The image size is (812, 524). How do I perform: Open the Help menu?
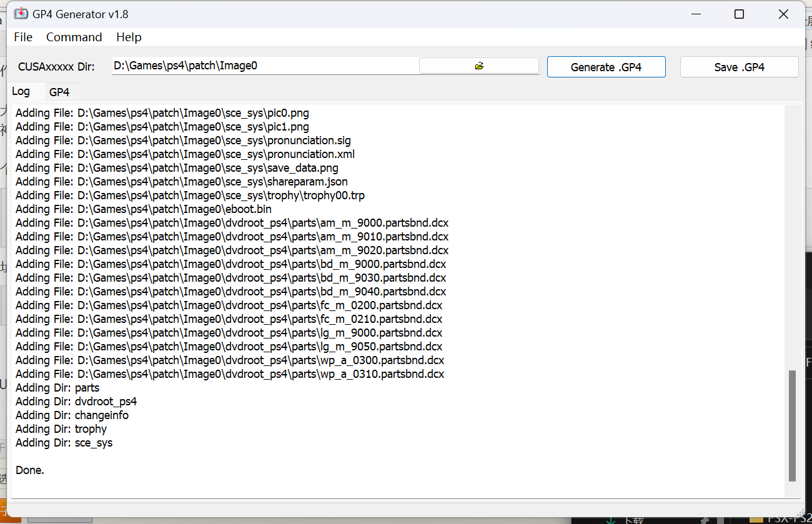[x=129, y=37]
